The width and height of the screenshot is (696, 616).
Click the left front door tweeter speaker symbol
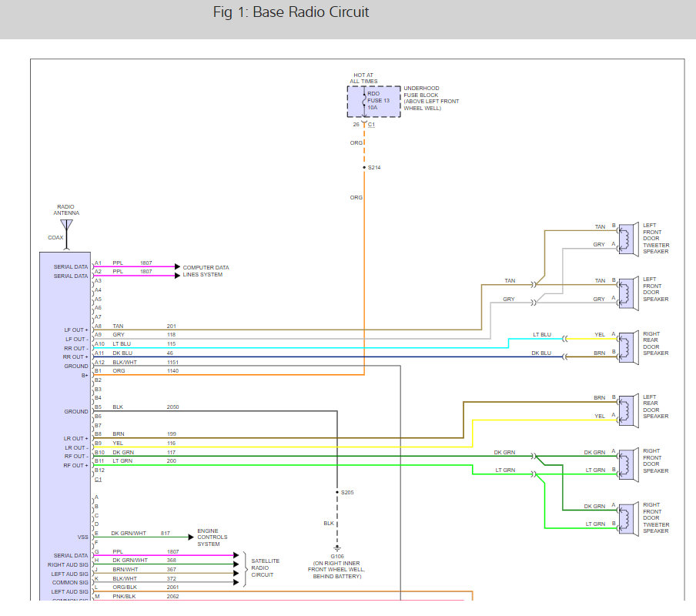[x=627, y=236]
